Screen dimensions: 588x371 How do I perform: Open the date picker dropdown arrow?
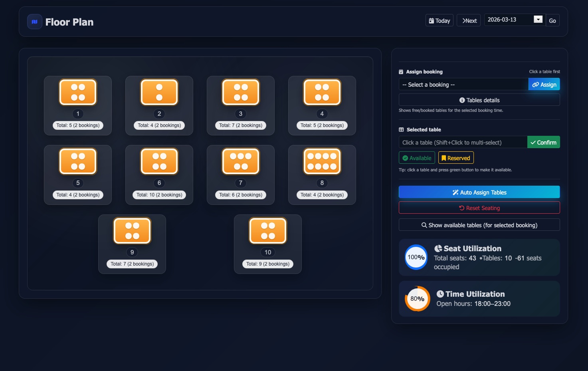[538, 20]
